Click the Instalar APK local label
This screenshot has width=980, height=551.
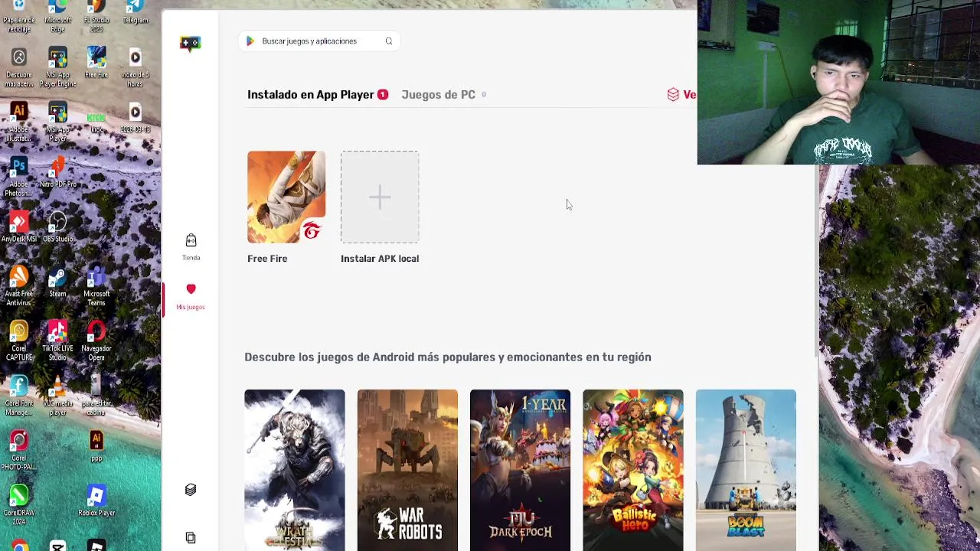tap(380, 259)
